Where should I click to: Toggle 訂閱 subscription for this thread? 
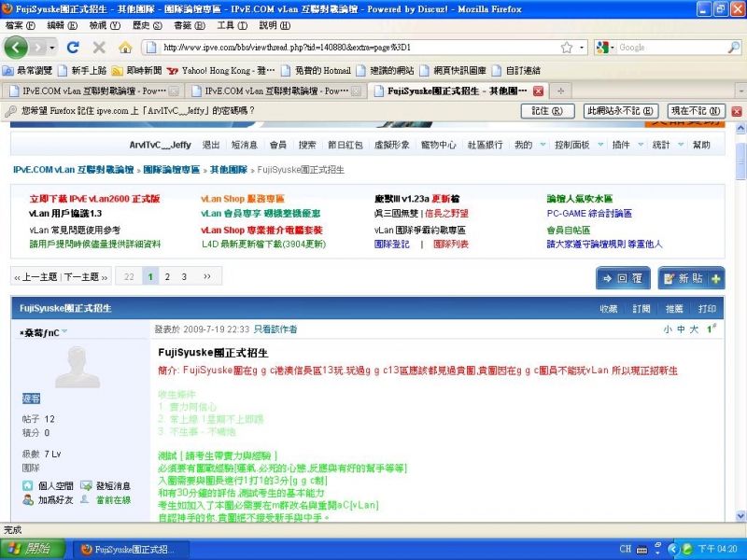pos(641,309)
